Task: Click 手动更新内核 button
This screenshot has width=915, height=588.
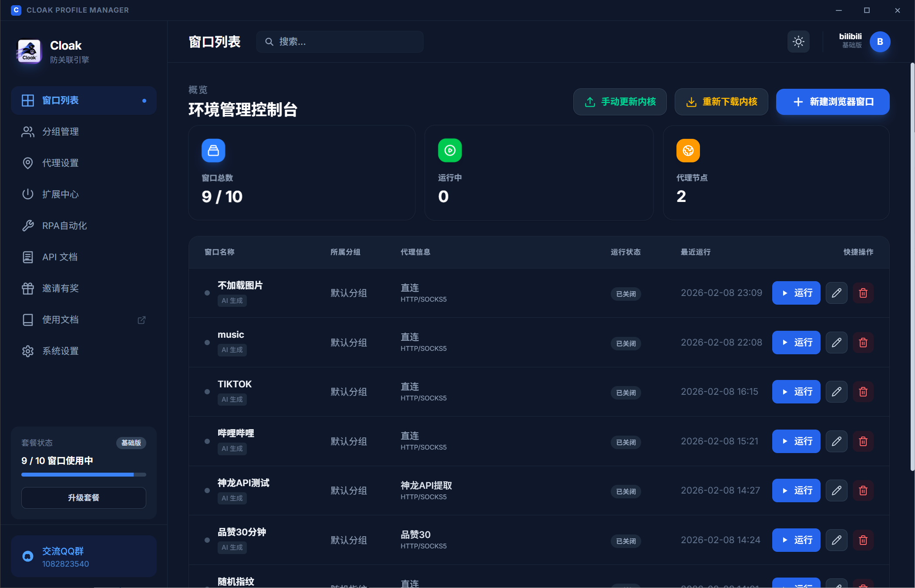Action: (619, 102)
